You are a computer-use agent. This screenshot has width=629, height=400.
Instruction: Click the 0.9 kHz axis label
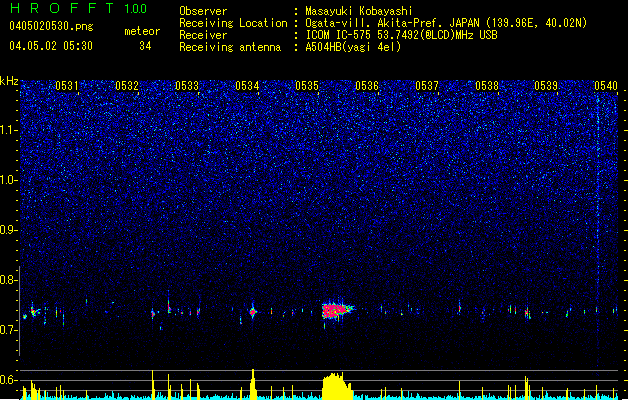[9, 230]
